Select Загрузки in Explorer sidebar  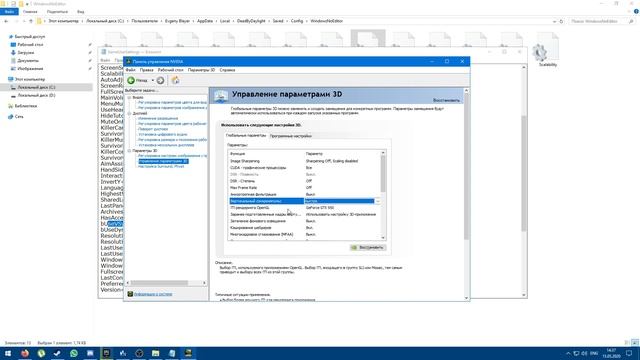(x=26, y=53)
